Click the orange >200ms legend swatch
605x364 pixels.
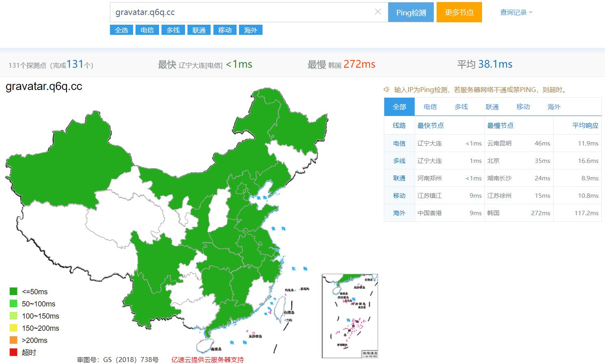click(x=13, y=340)
